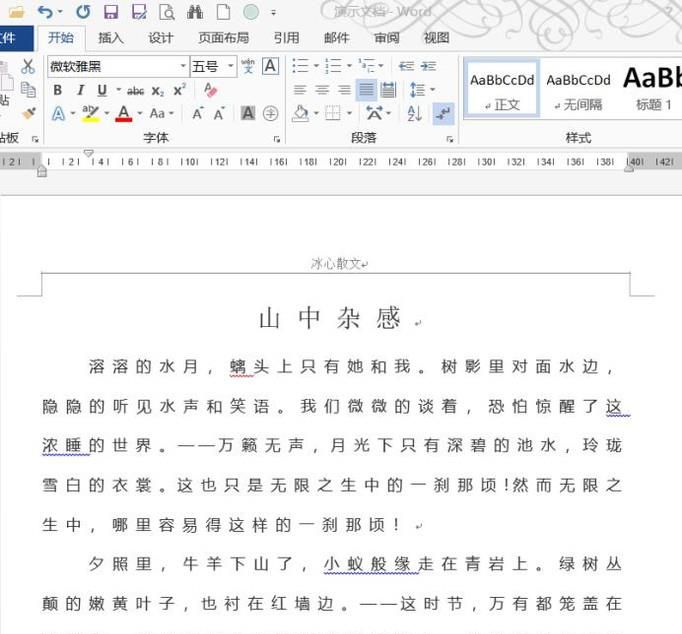Expand the Clipboard pane launcher
The width and height of the screenshot is (682, 634).
[x=36, y=139]
